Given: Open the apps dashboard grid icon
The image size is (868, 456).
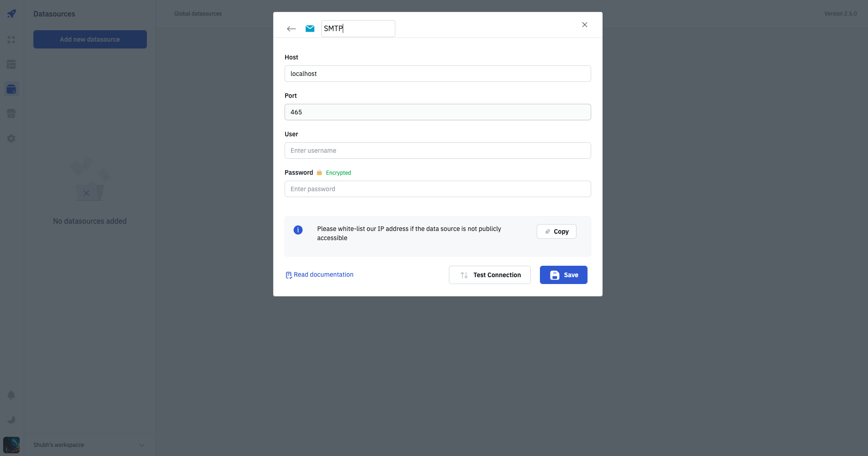Looking at the screenshot, I should coord(11,40).
